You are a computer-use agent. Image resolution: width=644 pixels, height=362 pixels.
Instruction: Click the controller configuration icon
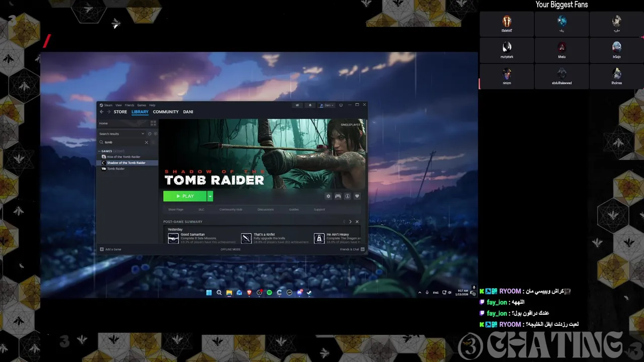coord(338,196)
